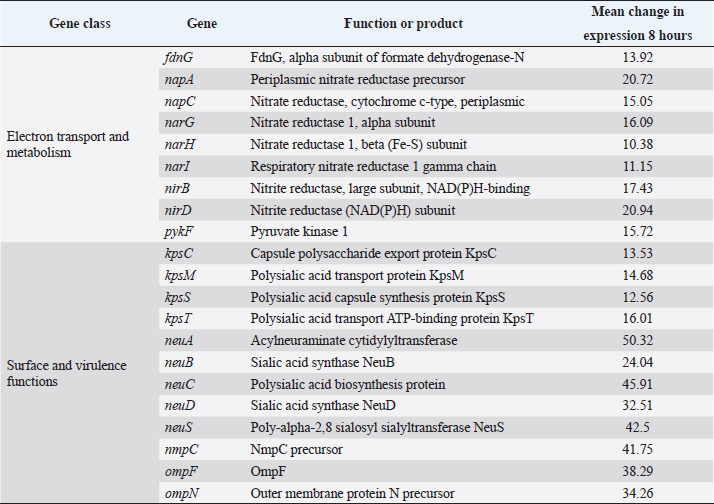Click Mean change in expression header
This screenshot has height=504, width=714.
pos(636,23)
